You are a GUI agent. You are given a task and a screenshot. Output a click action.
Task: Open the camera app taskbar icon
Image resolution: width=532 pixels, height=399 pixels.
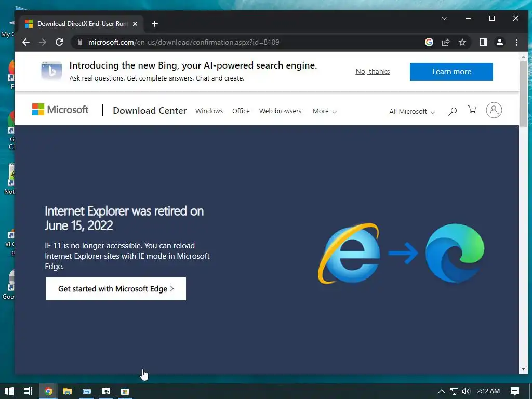click(106, 391)
